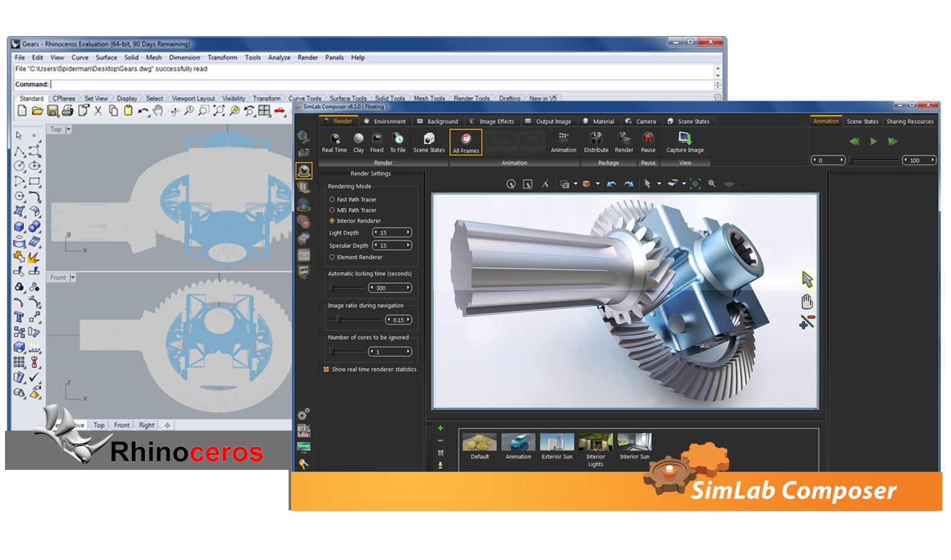The height and width of the screenshot is (560, 951).
Task: Click the Animation render icon in the ribbon
Action: point(564,142)
